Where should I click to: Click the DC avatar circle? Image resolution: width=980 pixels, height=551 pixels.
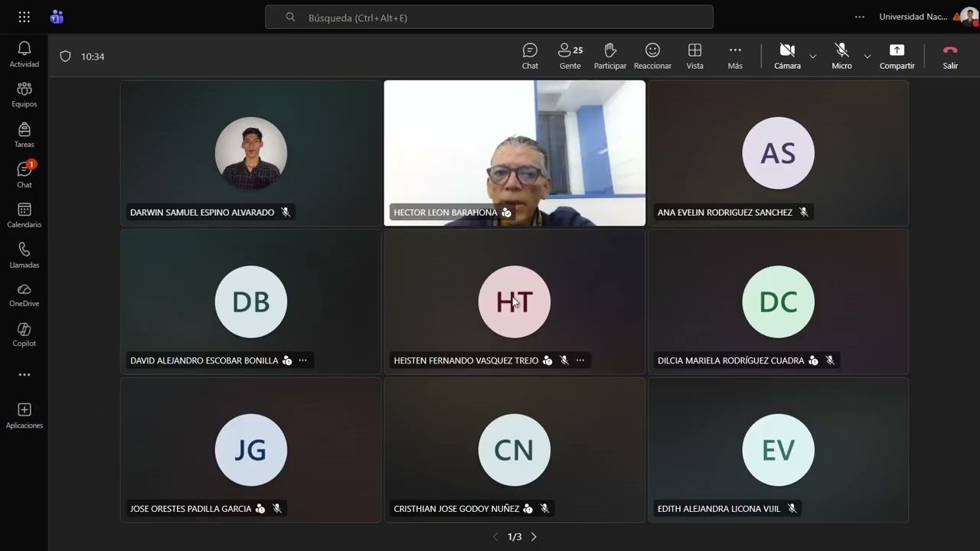tap(778, 302)
